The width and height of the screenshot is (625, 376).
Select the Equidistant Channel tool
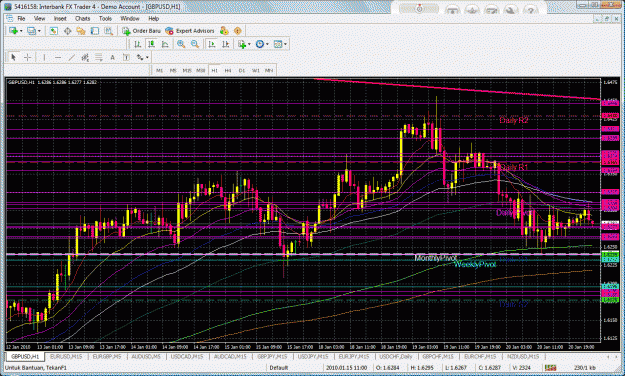click(85, 57)
